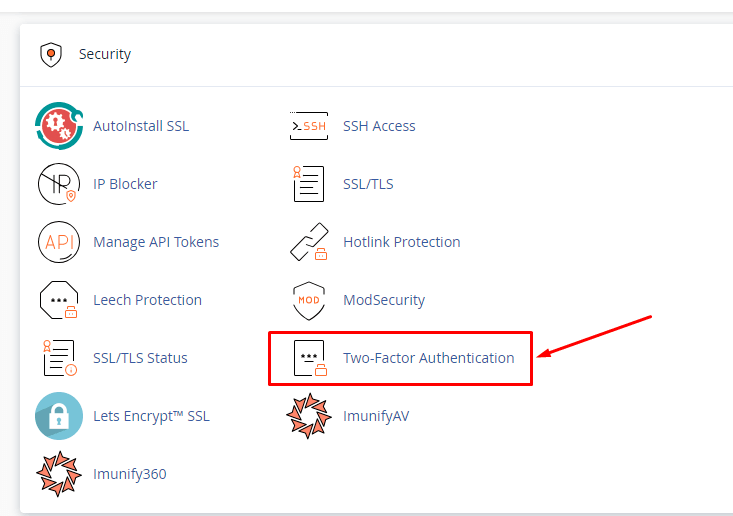Open Lets Encrypt SSL text link
Image resolution: width=733 pixels, height=516 pixels.
(x=151, y=416)
